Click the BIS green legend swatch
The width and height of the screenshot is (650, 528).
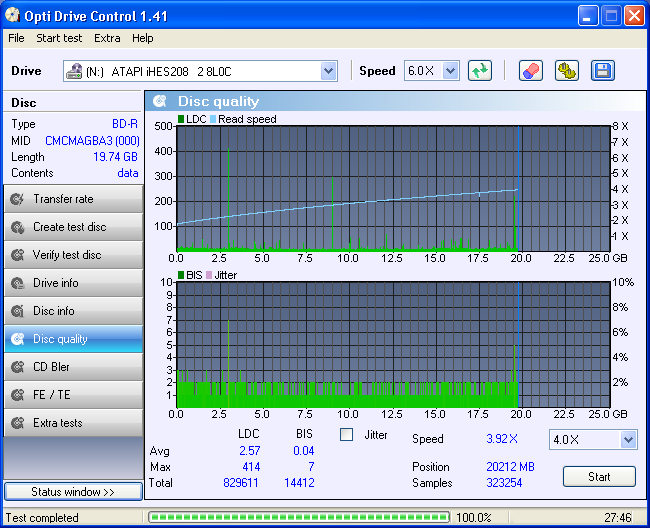point(181,275)
